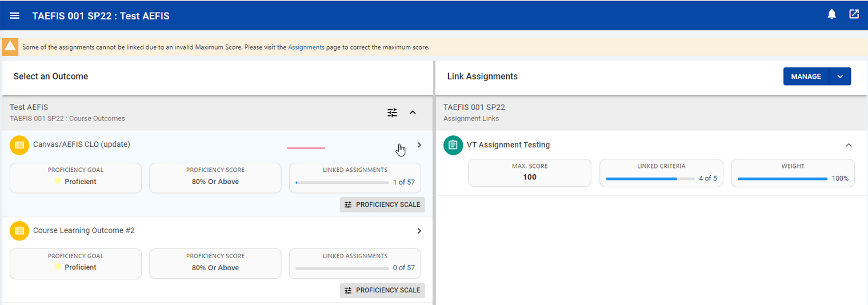Click Course Learning Outcome #2 yellow icon
This screenshot has height=305, width=868.
pyautogui.click(x=19, y=231)
